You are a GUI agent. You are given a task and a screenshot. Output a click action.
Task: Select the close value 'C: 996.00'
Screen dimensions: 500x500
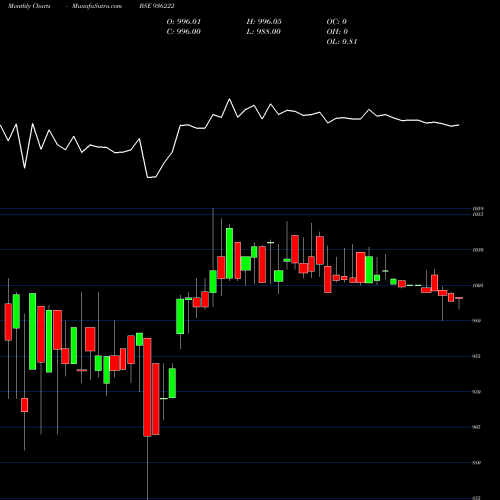(184, 32)
